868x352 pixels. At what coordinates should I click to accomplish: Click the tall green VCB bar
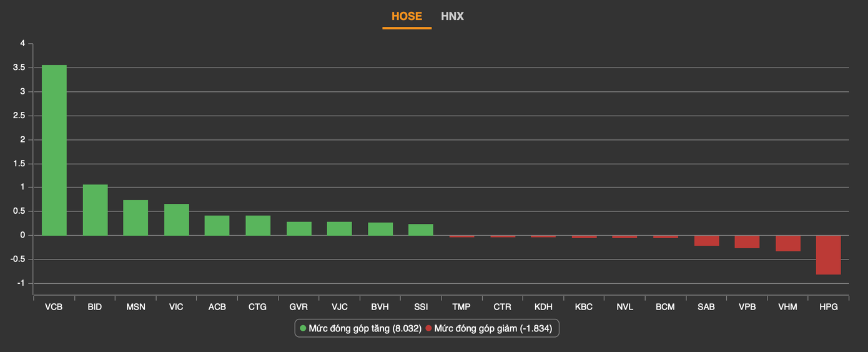pos(54,150)
